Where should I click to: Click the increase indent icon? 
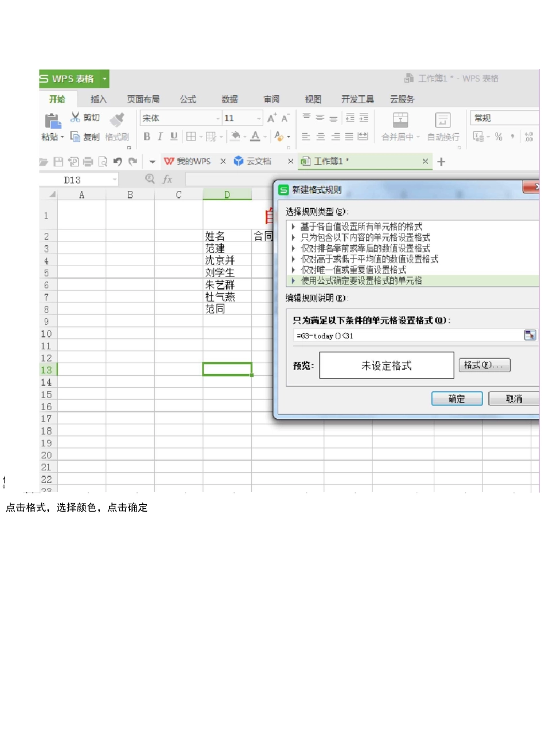click(x=364, y=118)
